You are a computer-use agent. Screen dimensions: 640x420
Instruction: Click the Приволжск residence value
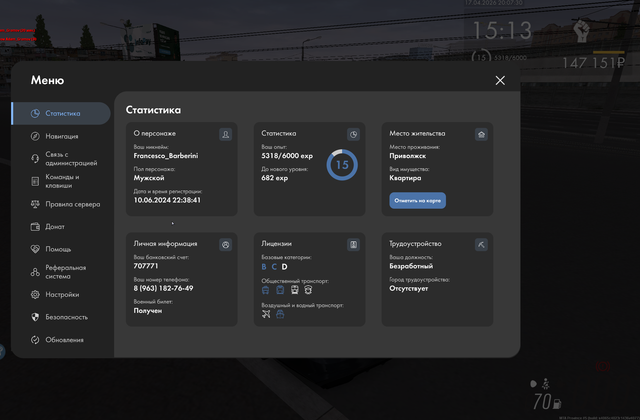point(407,156)
